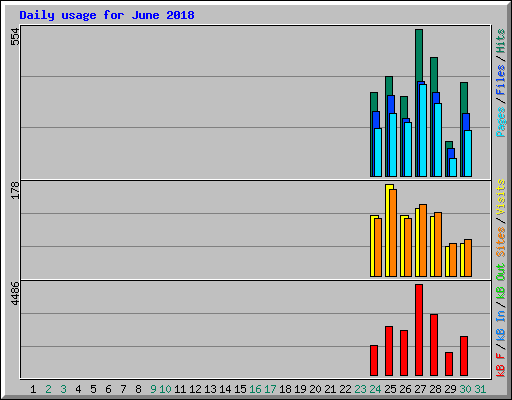Click the orange Sites bar for day 27
512x400 pixels.
click(423, 240)
